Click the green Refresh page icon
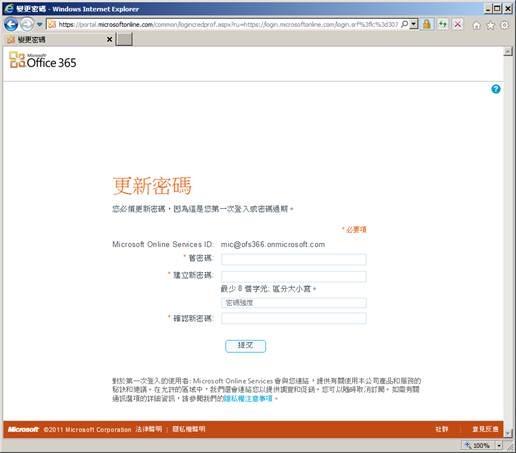516x453 pixels. (443, 24)
